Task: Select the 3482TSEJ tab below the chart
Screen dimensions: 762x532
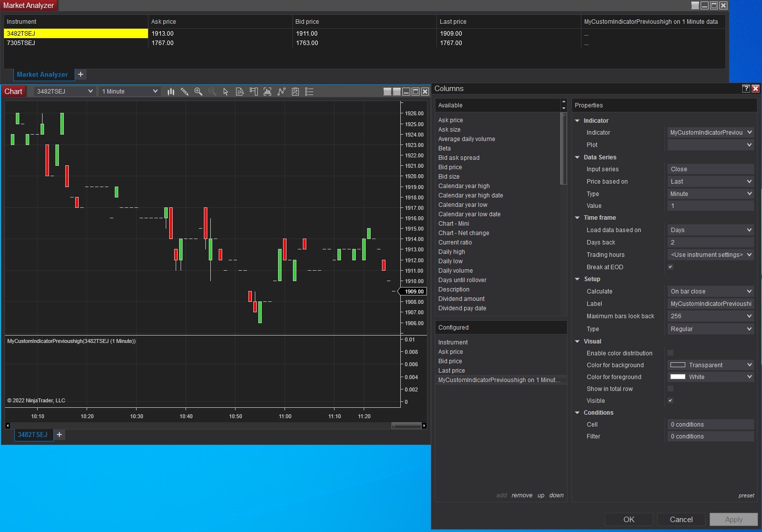Action: pyautogui.click(x=33, y=435)
